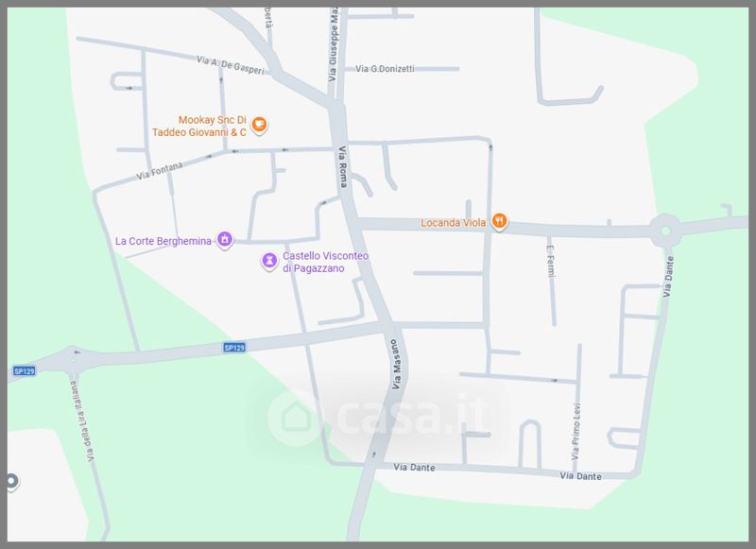Click the SP129 shield at left edge

click(25, 371)
